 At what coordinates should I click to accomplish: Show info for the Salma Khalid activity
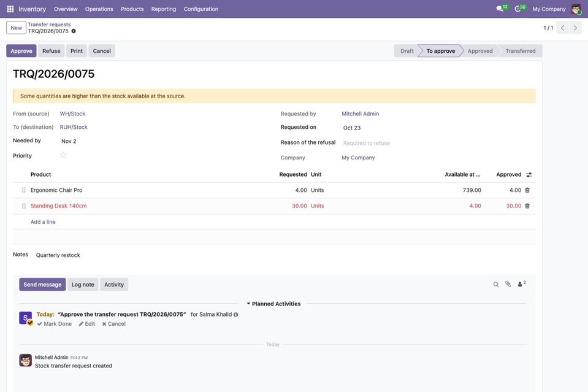(x=235, y=315)
